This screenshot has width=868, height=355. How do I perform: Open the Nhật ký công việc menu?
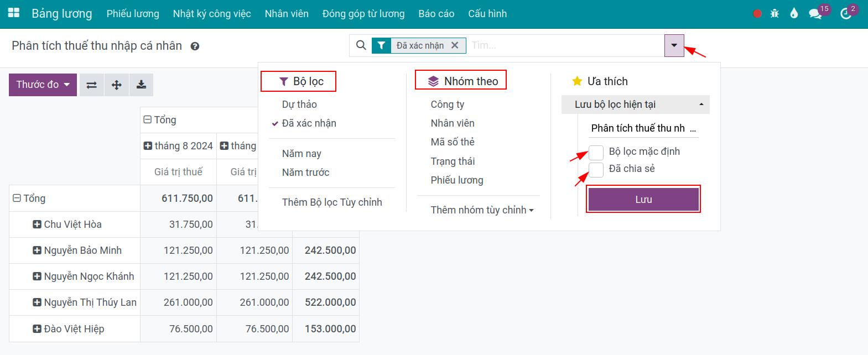(x=212, y=14)
